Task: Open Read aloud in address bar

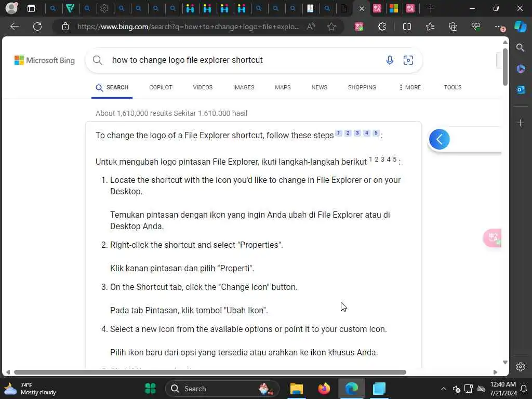Action: click(311, 26)
